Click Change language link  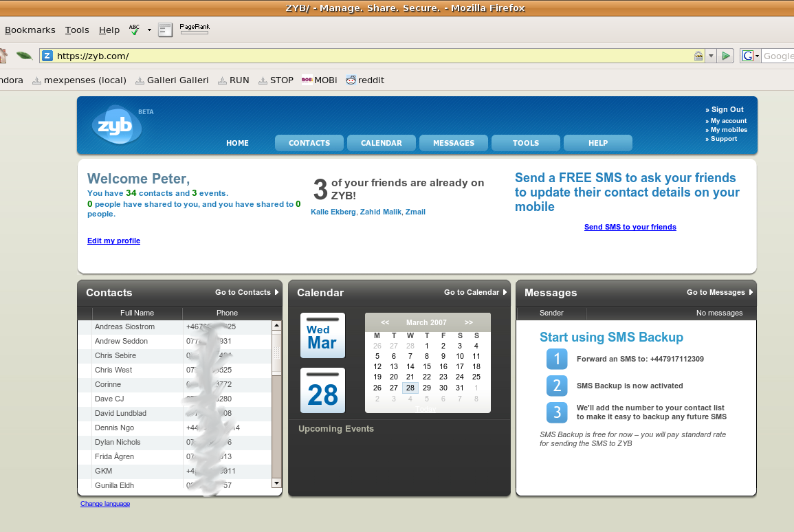(105, 504)
